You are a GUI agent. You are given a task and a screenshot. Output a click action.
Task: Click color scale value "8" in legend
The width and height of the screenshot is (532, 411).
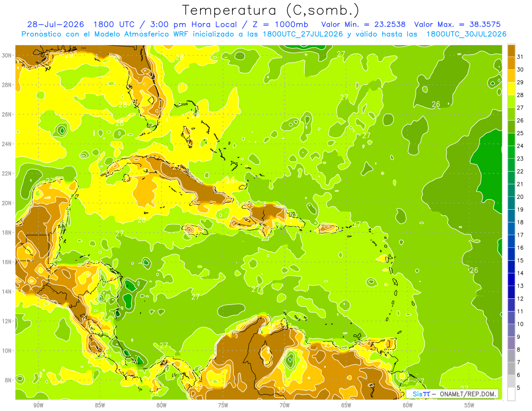[519, 349]
